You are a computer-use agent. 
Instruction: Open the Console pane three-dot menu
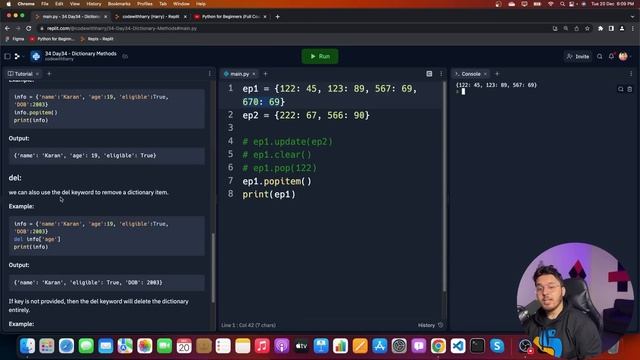point(631,74)
